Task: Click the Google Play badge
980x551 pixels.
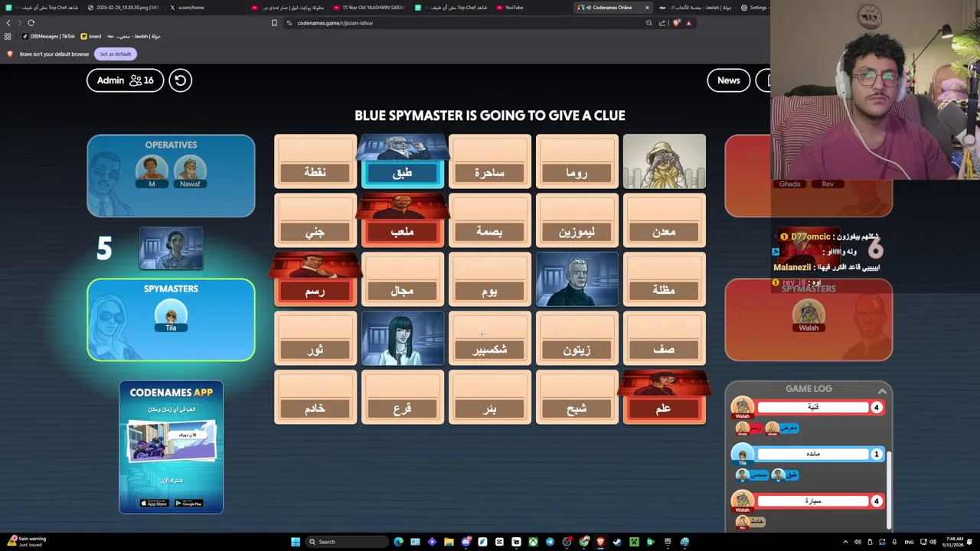Action: (188, 503)
